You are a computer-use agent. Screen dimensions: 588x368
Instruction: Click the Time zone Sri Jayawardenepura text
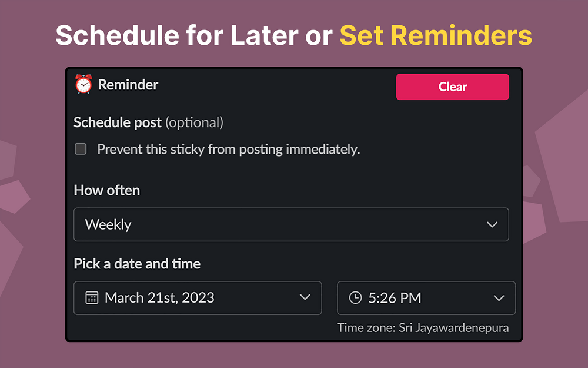coord(423,328)
